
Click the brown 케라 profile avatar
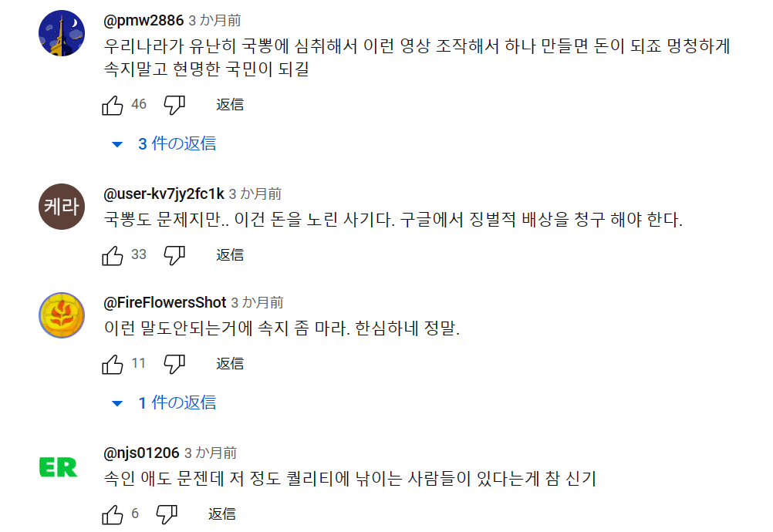(62, 207)
